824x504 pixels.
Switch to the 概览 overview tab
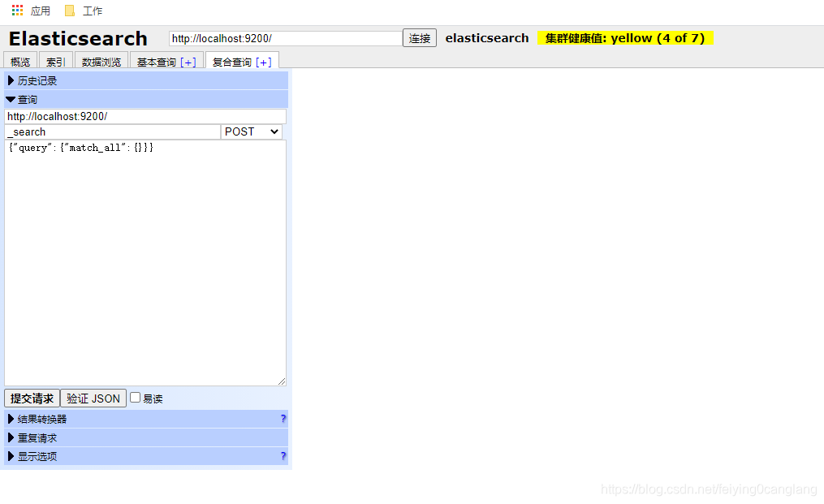coord(20,62)
